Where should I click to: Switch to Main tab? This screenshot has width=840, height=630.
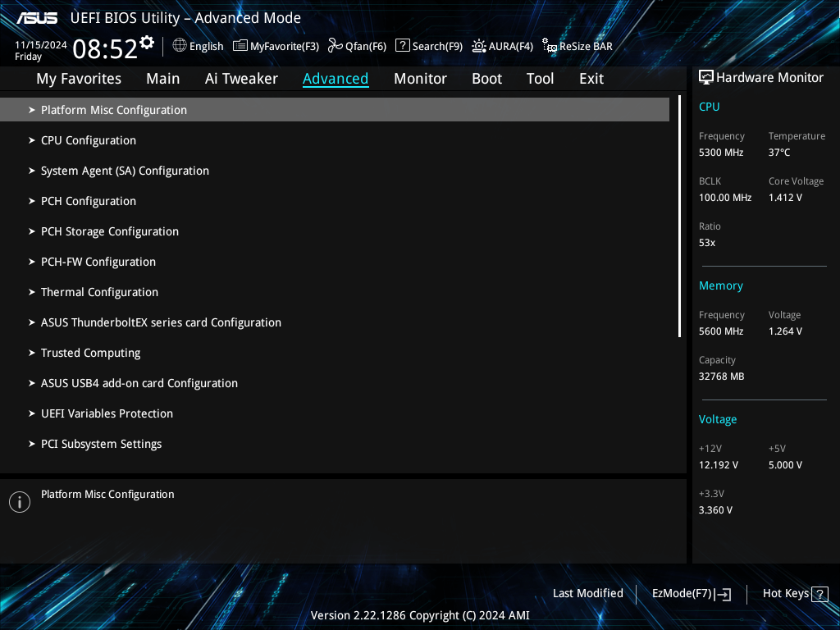point(163,79)
